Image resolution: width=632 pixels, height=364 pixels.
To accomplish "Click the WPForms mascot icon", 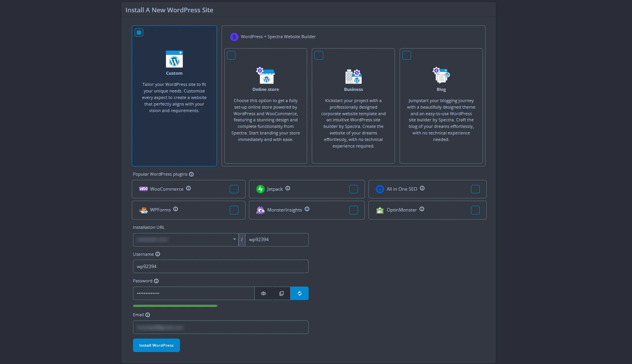I will click(x=143, y=210).
